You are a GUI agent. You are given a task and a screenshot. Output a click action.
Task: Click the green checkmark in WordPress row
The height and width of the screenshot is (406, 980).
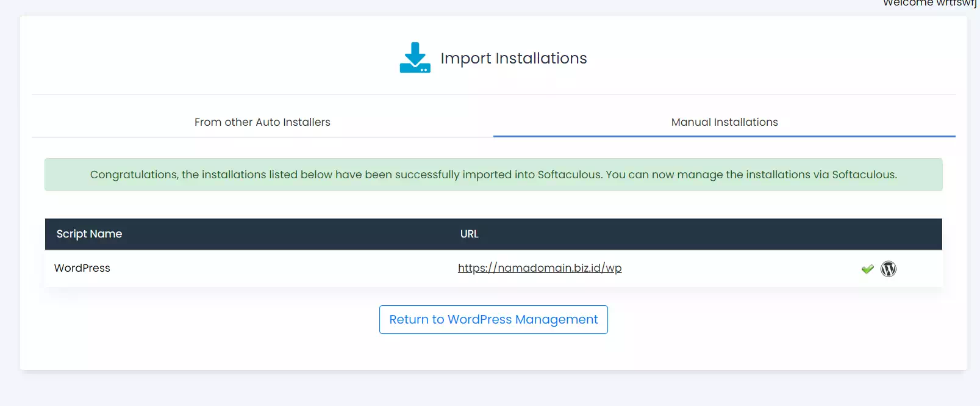click(867, 269)
